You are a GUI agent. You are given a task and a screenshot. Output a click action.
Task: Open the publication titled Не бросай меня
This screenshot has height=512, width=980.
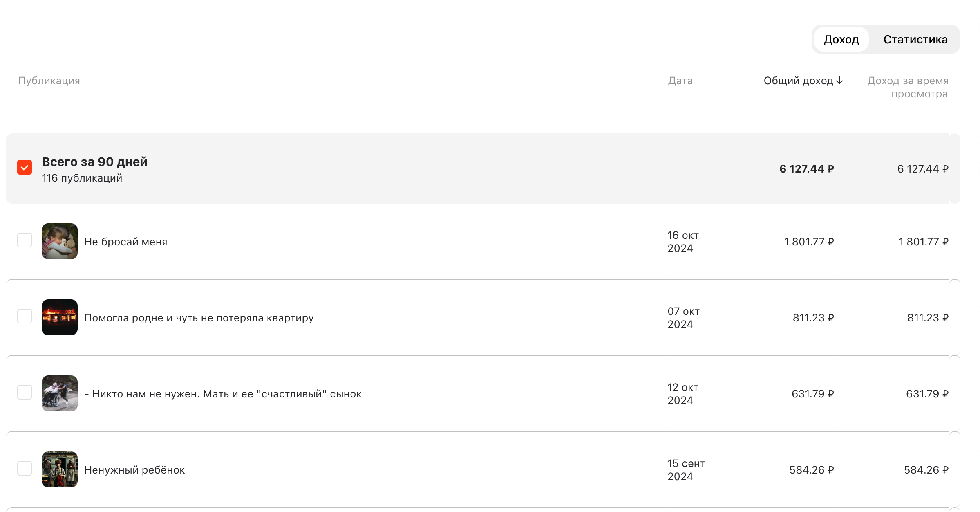[x=126, y=242]
